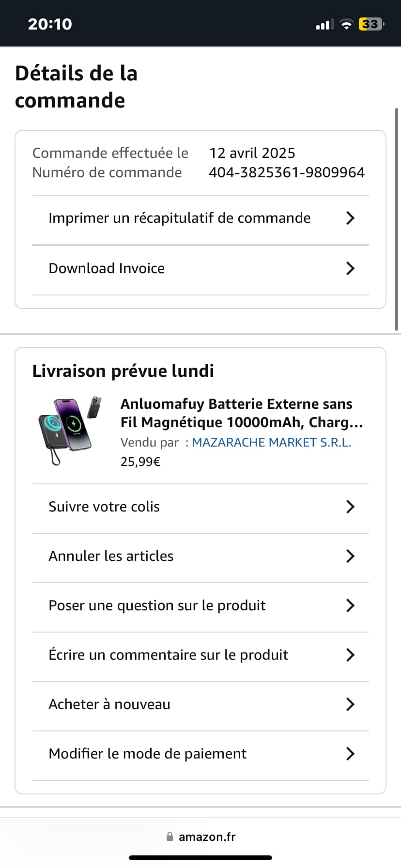Tap the Download Invoice arrow chevron
Image resolution: width=401 pixels, height=868 pixels.
pos(351,268)
